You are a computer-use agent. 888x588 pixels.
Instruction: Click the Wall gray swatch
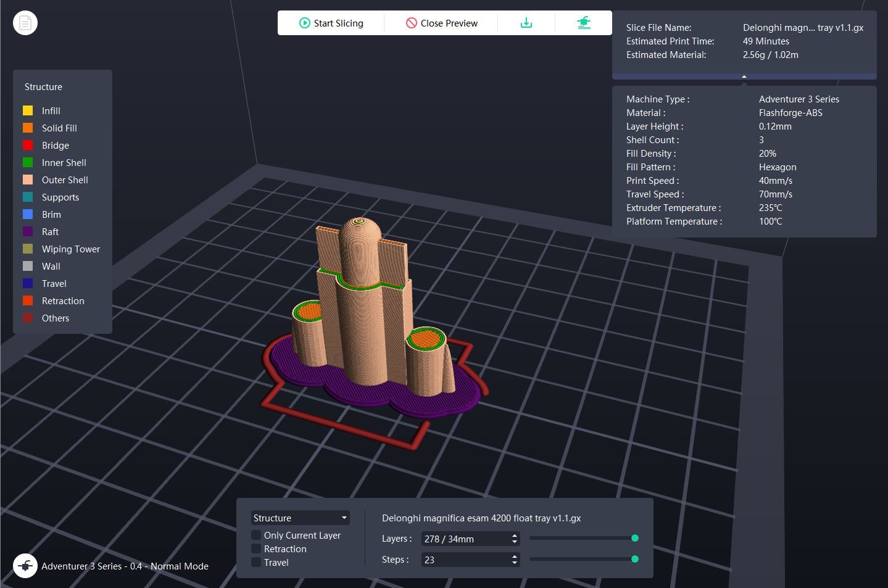28,266
